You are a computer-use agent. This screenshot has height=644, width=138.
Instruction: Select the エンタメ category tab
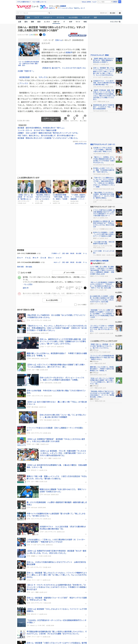[x=47, y=22]
